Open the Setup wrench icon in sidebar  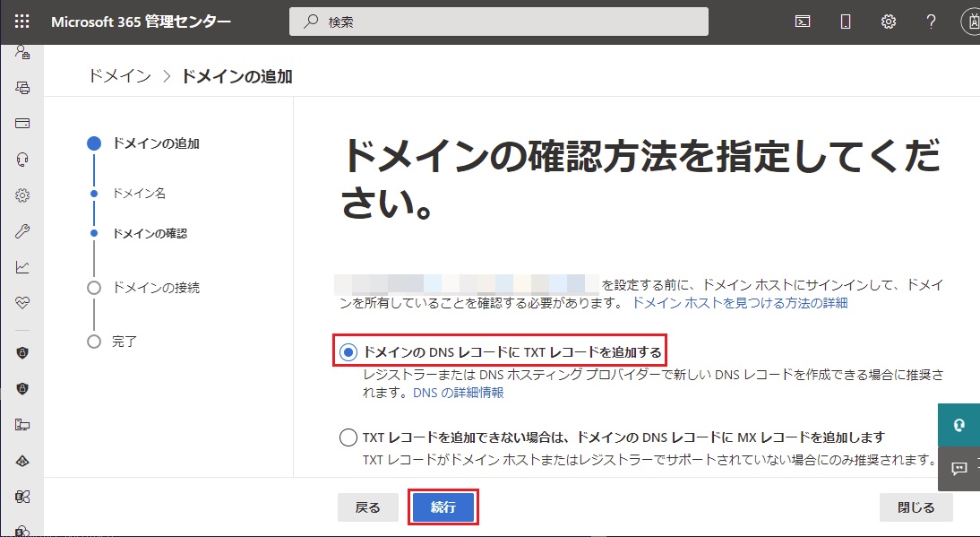22,231
